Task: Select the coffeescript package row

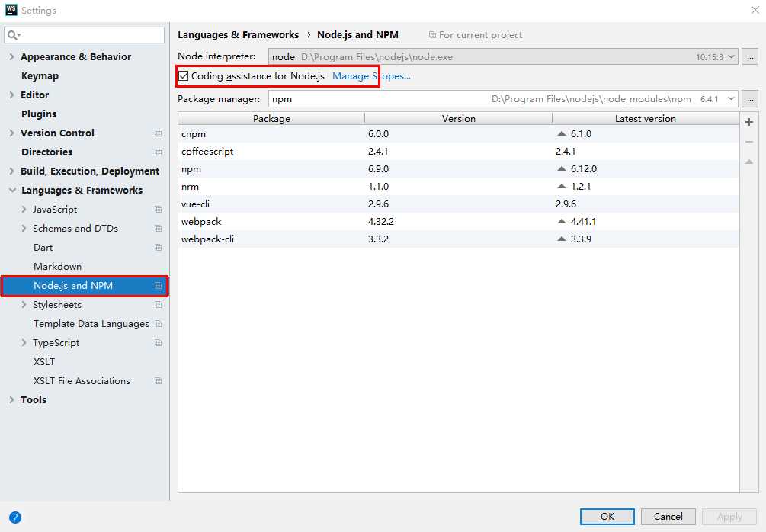Action: point(458,152)
